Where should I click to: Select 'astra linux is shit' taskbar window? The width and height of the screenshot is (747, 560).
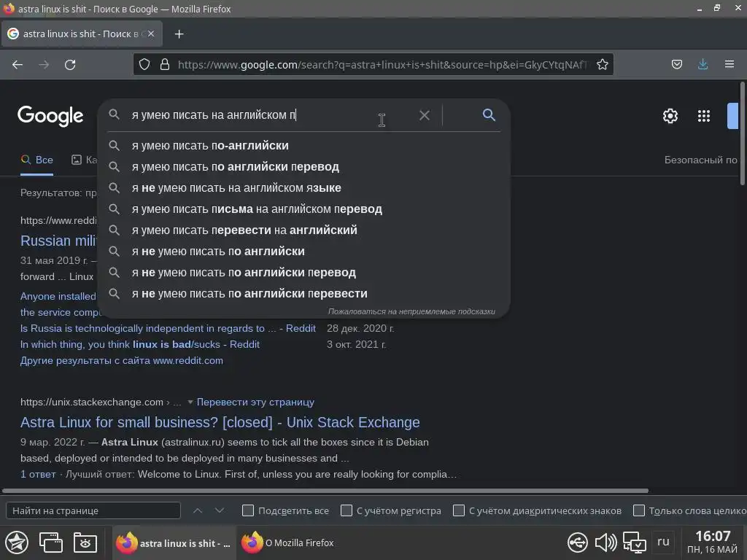pos(174,542)
